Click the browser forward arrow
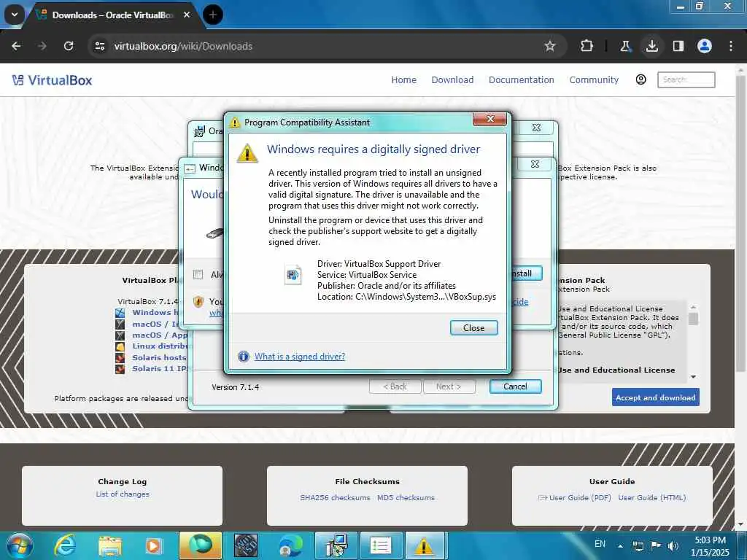 42,46
